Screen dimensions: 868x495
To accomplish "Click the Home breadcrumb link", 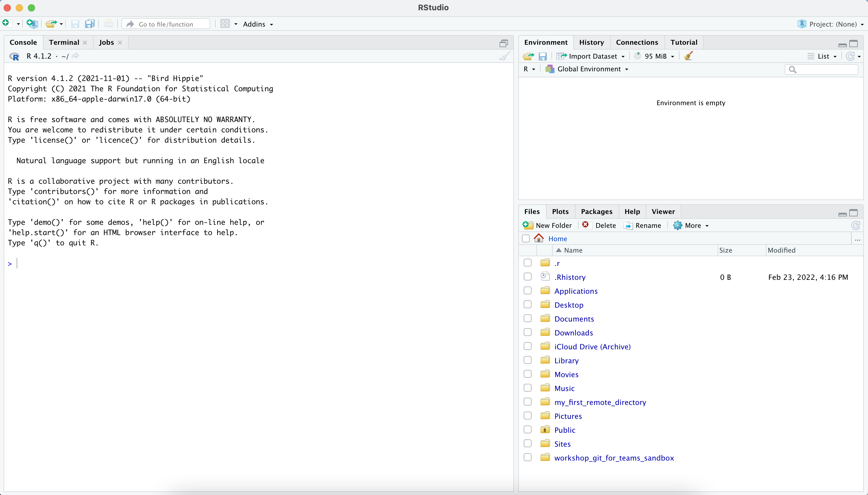I will (x=558, y=239).
